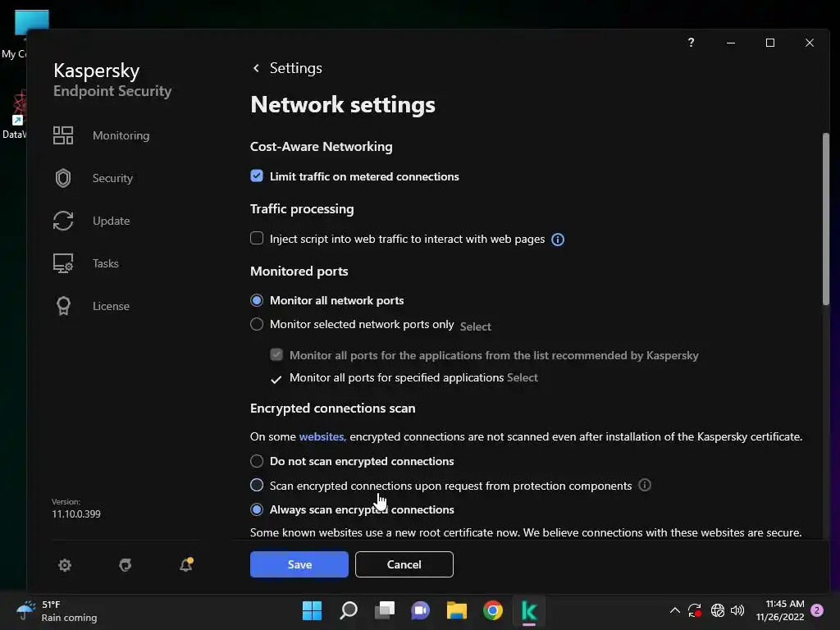Click the clock and date in taskbar
840x630 pixels.
780,610
